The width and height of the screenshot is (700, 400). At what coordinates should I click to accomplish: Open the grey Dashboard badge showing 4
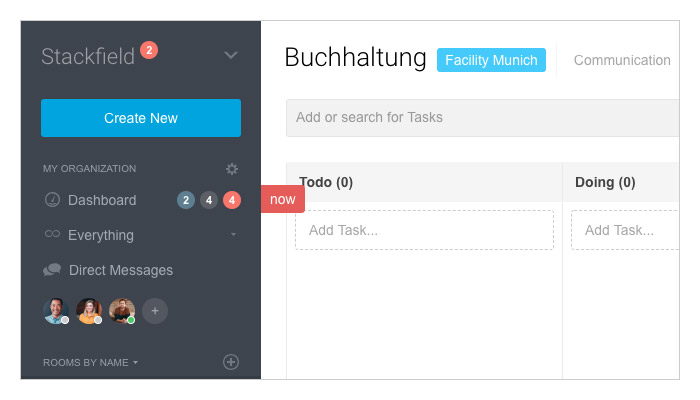[209, 200]
